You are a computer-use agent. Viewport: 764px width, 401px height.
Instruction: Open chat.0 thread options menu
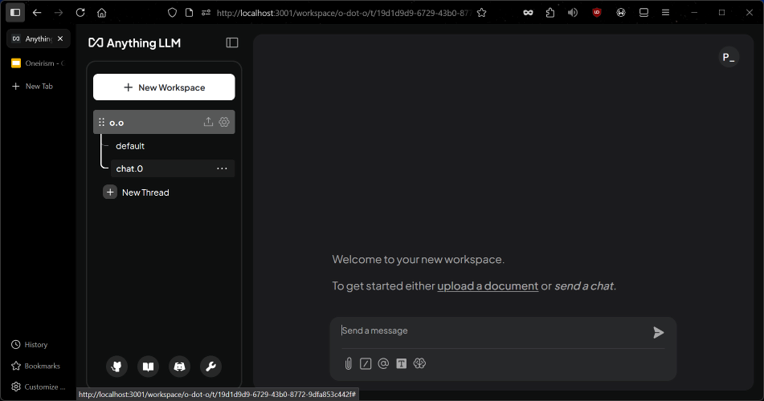[x=222, y=169]
